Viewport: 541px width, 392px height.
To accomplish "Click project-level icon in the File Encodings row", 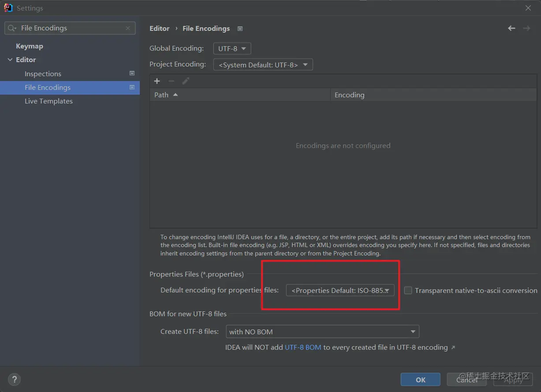I will pyautogui.click(x=132, y=87).
